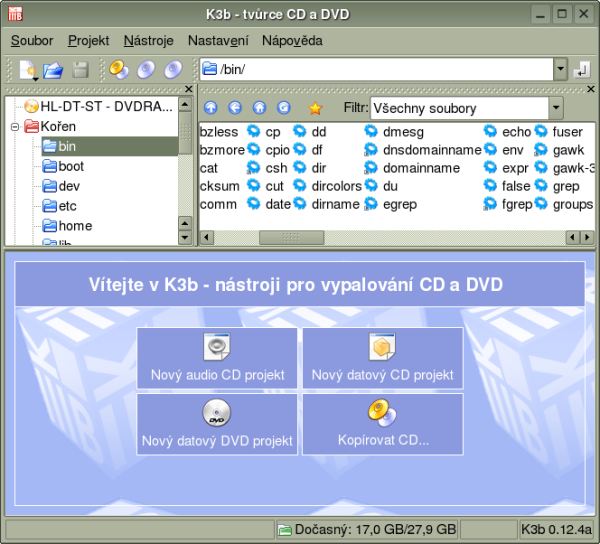
Task: Click file list scroll left arrow at far left
Action: click(207, 238)
